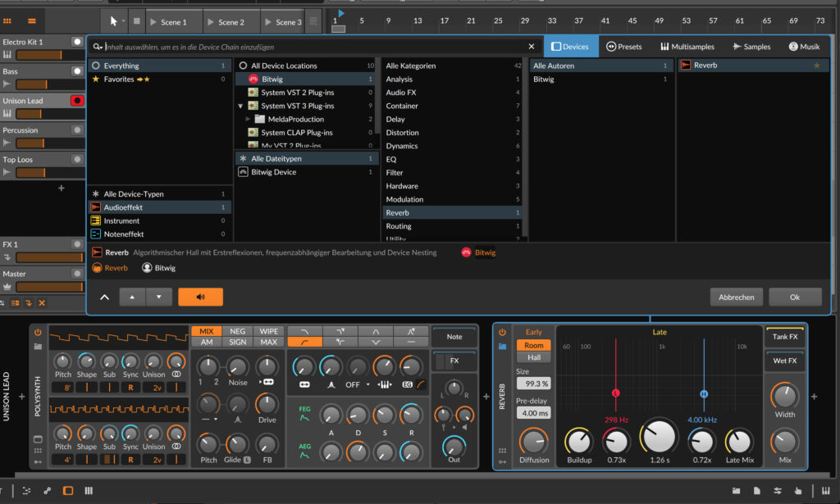Select All Device Locations radio option

tap(243, 66)
